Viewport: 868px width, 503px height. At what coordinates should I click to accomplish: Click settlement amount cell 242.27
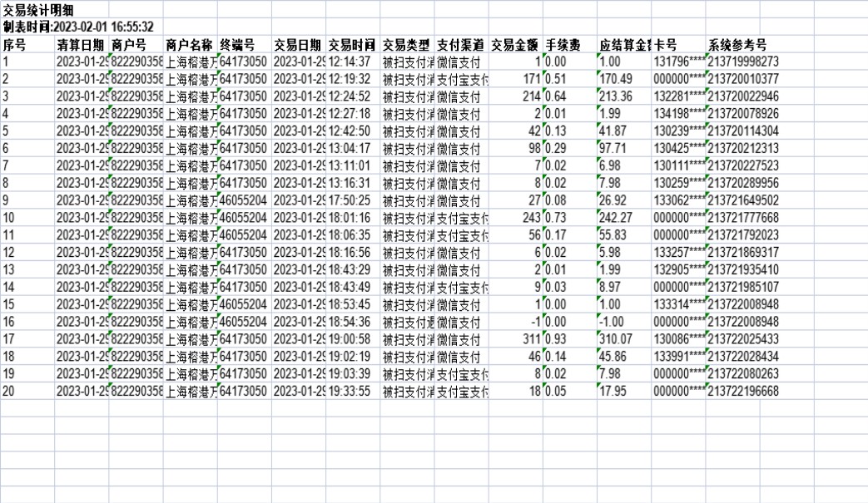click(x=617, y=218)
